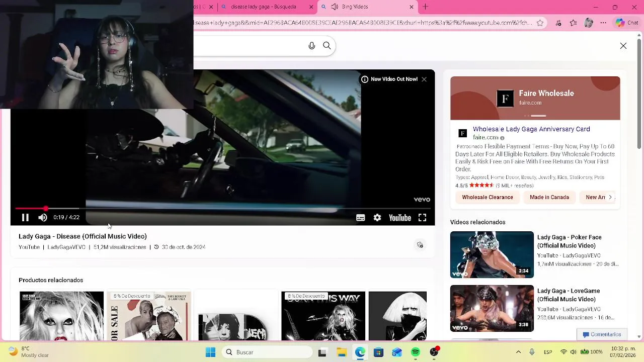Open Faire Wholesale ad banner
Screen dimensions: 644x362
[x=535, y=98]
